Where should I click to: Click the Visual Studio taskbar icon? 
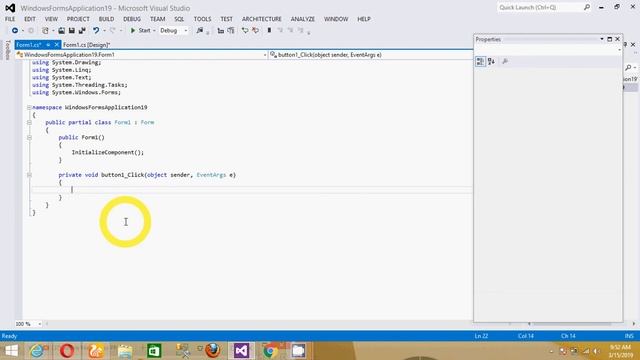pyautogui.click(x=241, y=351)
